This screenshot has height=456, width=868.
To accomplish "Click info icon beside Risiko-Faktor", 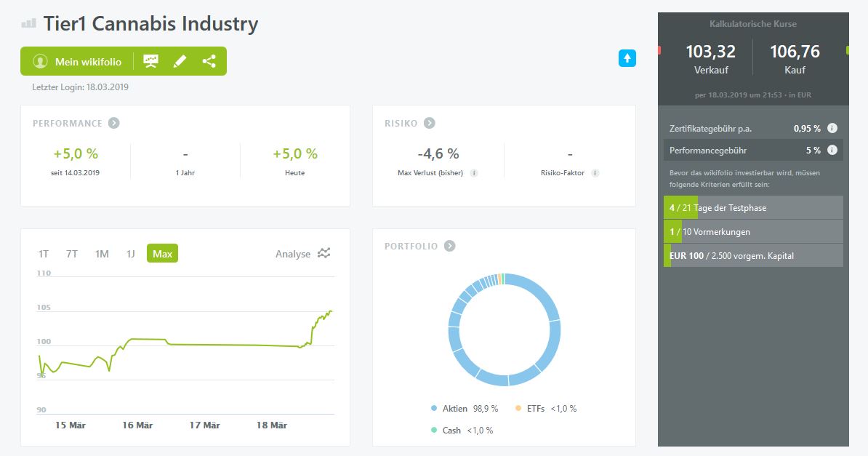I will [x=595, y=173].
